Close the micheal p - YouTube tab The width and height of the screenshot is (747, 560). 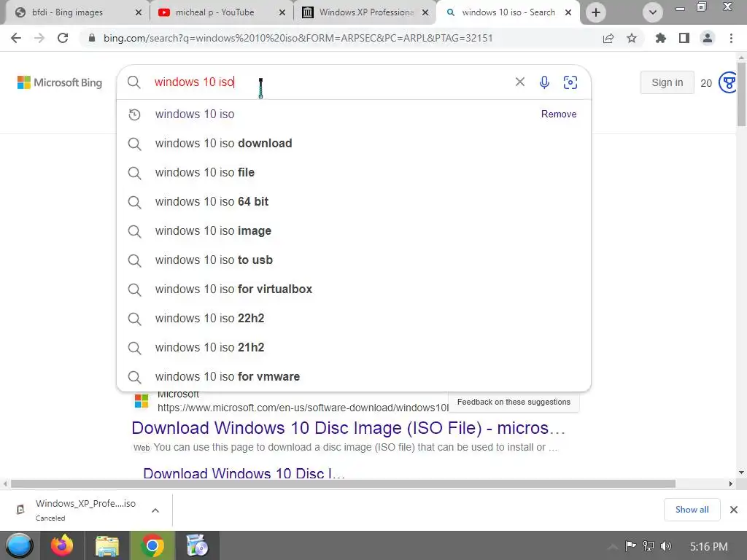(282, 13)
